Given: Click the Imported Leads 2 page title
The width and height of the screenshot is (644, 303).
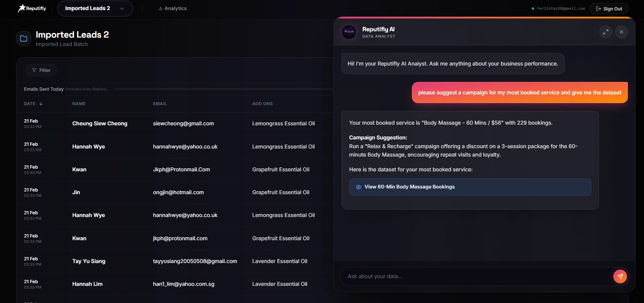Looking at the screenshot, I should click(72, 35).
